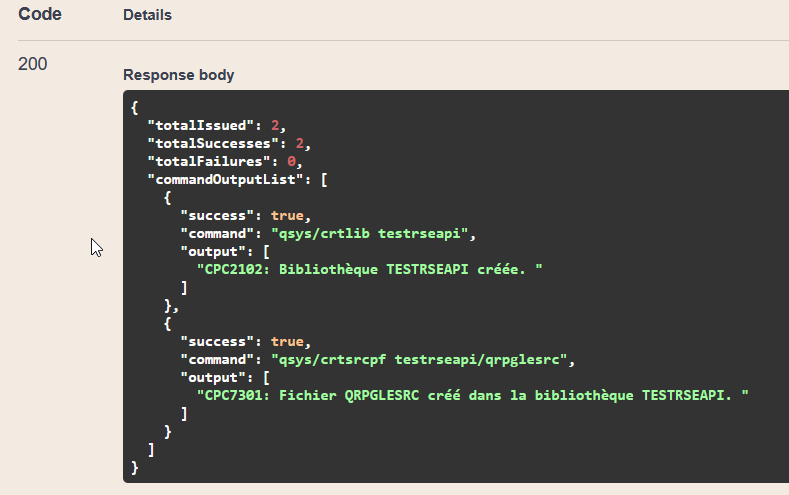Select the CPC2102 Bibliothèque créée message
Screen dimensions: 789x495
(x=375, y=269)
